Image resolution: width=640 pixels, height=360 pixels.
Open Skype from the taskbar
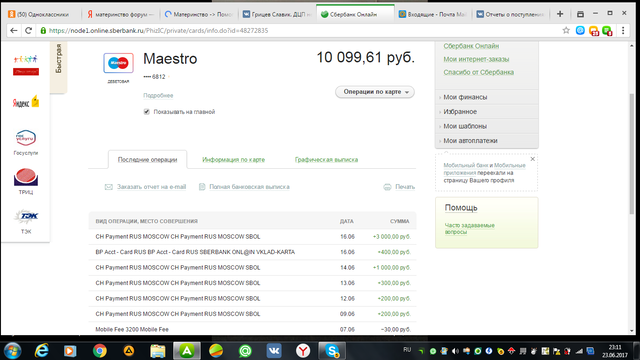[332, 351]
